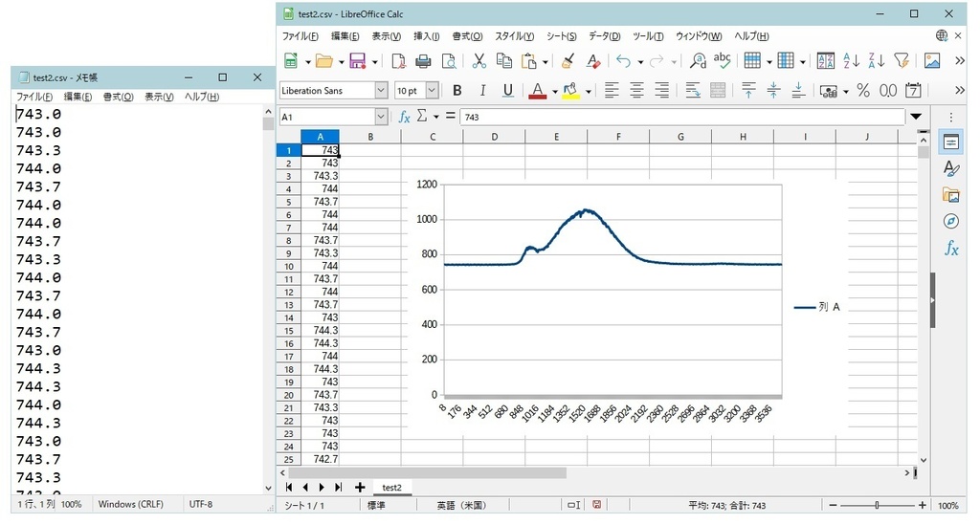Save the document with the floppy icon
Image resolution: width=980 pixels, height=524 pixels.
pyautogui.click(x=358, y=60)
